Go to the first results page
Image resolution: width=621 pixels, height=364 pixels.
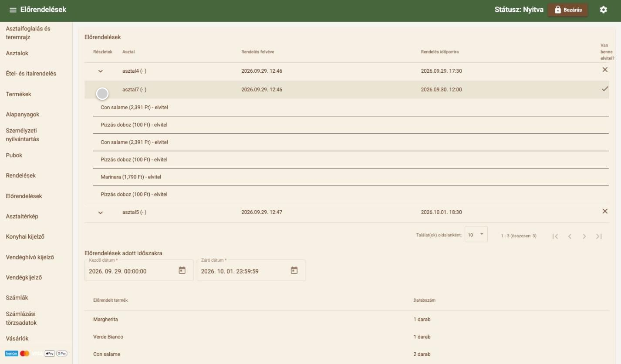[555, 236]
